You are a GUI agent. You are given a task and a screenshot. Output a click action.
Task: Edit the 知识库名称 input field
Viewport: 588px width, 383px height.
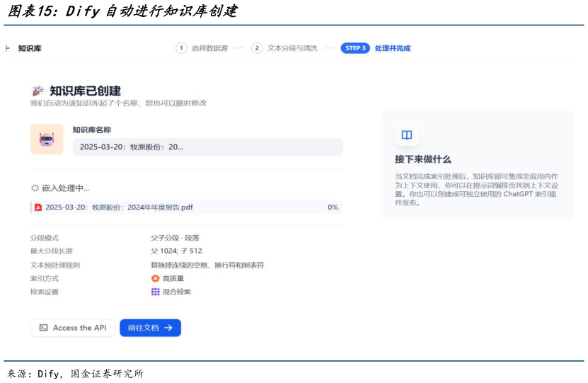[207, 147]
